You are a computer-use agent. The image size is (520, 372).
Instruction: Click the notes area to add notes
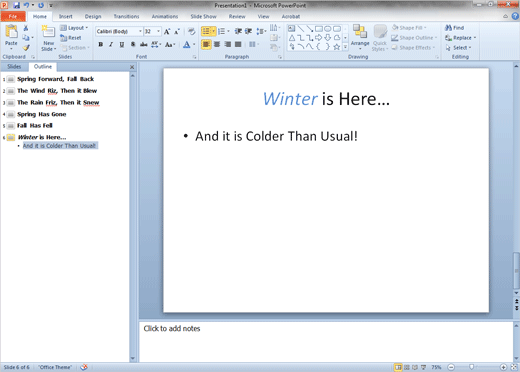click(x=326, y=342)
